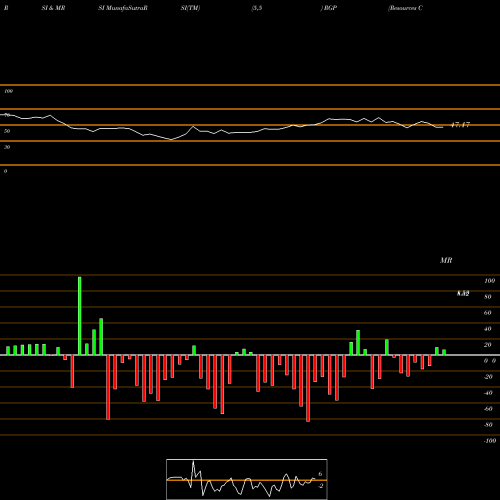Click the '(Resources C' company name text
Viewport: 500px width, 500px height.
[405, 8]
